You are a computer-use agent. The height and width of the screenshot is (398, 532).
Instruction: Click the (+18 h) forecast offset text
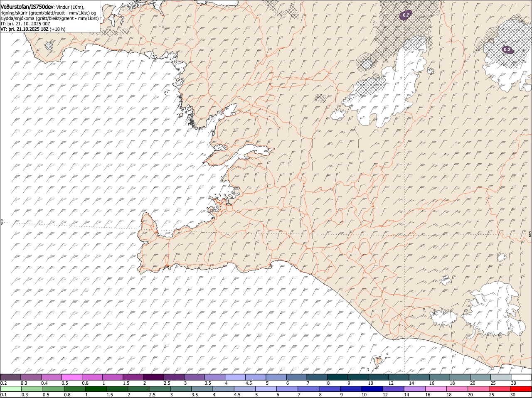(58, 29)
